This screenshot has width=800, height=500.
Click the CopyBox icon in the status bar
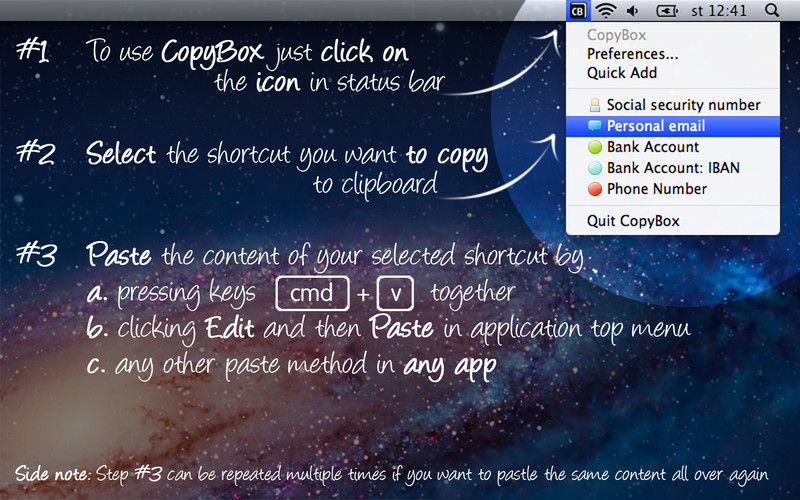click(x=578, y=11)
